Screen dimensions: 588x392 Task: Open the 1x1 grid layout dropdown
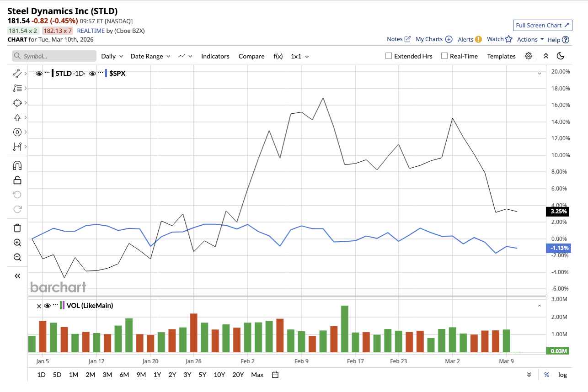(300, 56)
